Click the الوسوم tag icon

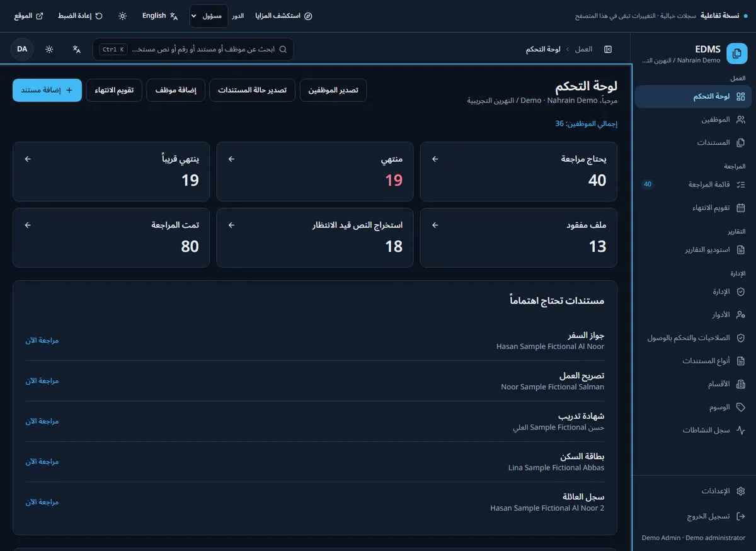tap(741, 407)
